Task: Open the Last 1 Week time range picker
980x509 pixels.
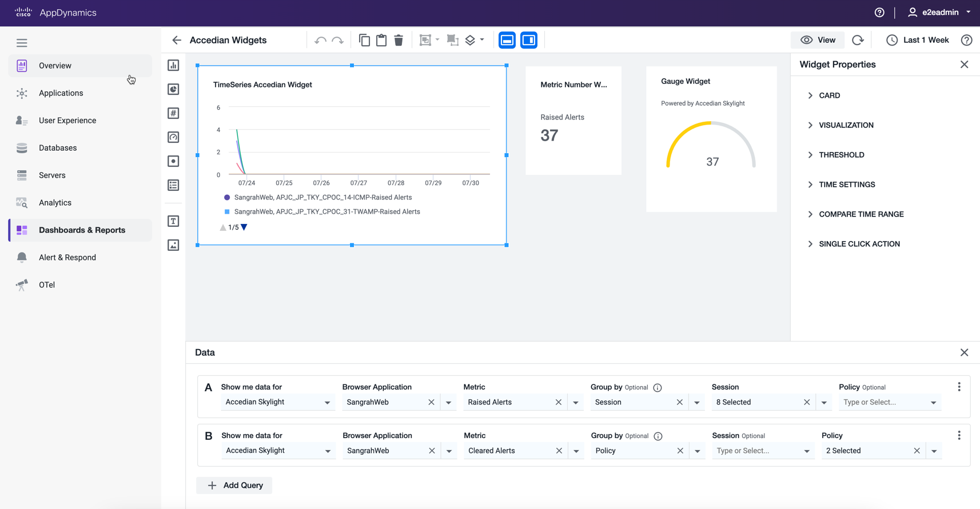Action: click(918, 40)
